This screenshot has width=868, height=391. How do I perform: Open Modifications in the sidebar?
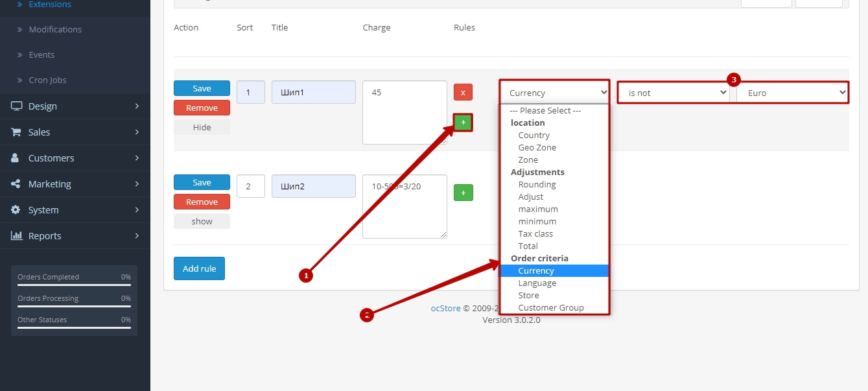pyautogui.click(x=55, y=29)
